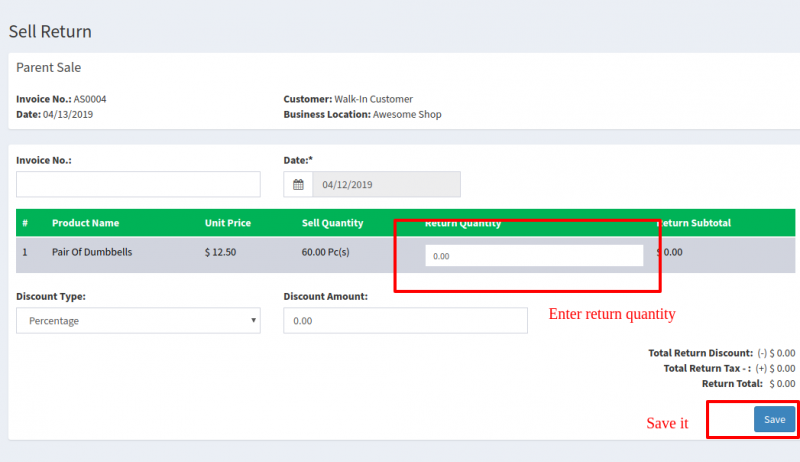Click the Product Name column header
This screenshot has width=800, height=462.
85,223
